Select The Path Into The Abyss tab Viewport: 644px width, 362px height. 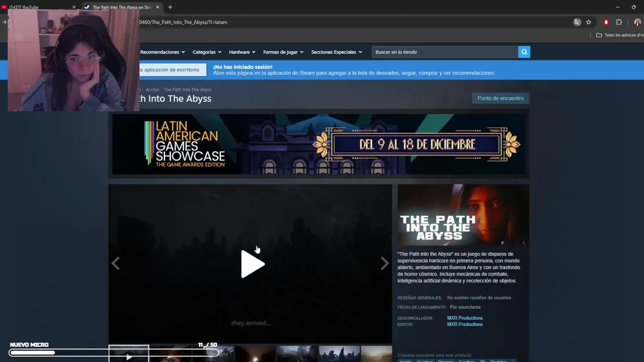[122, 7]
